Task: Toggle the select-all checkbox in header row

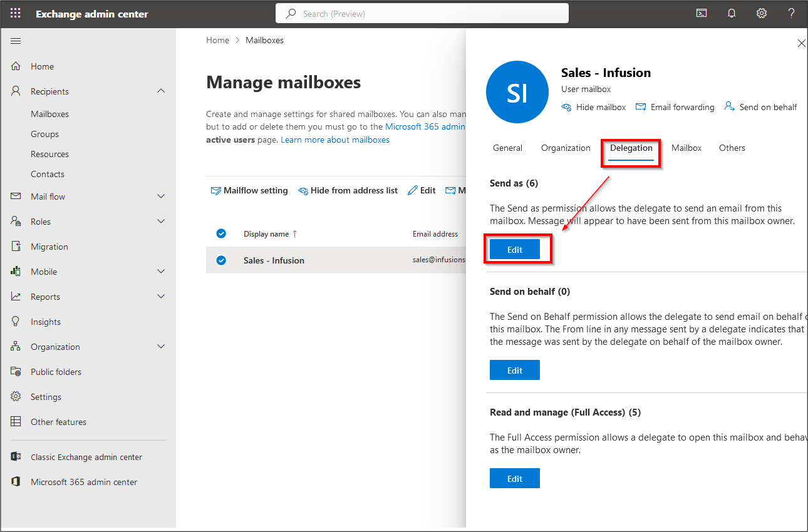Action: click(221, 233)
